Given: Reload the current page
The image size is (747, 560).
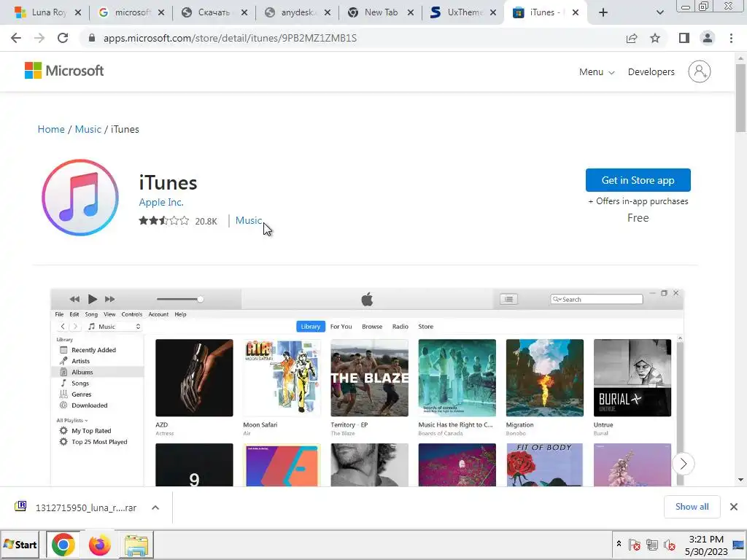Looking at the screenshot, I should [63, 38].
